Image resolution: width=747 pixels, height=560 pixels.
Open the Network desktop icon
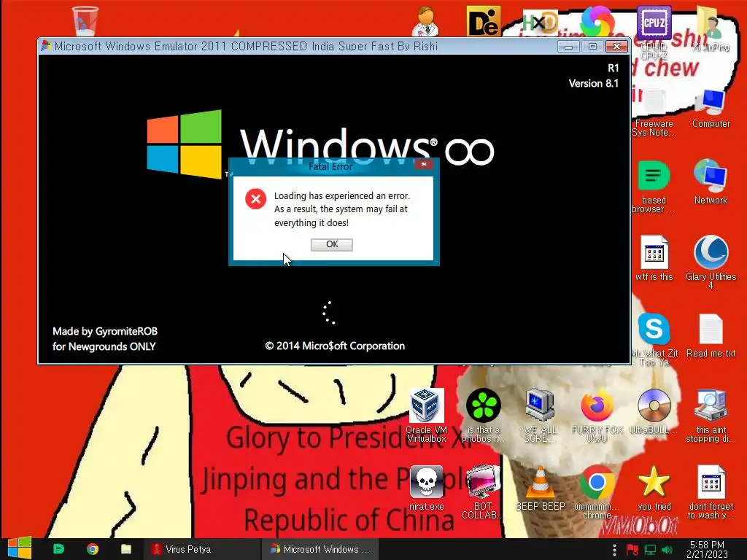click(x=711, y=182)
